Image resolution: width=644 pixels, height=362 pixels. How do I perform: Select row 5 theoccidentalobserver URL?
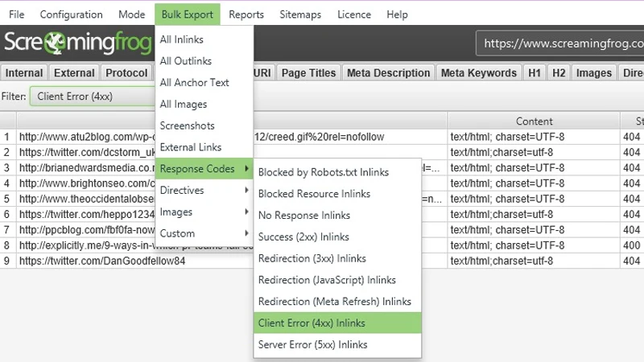pyautogui.click(x=87, y=199)
